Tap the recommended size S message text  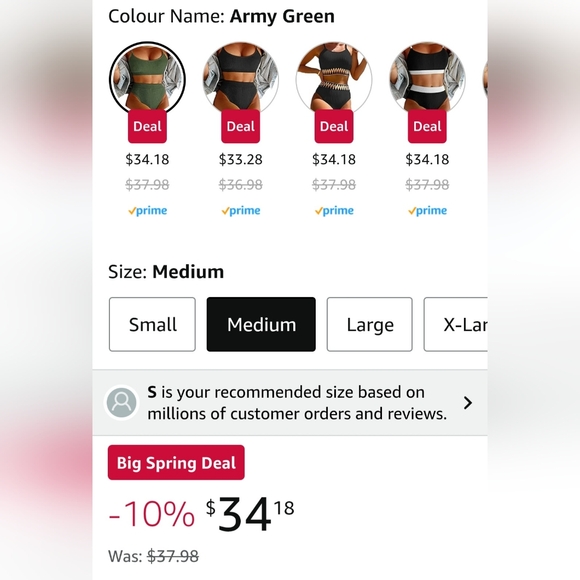[x=297, y=403]
